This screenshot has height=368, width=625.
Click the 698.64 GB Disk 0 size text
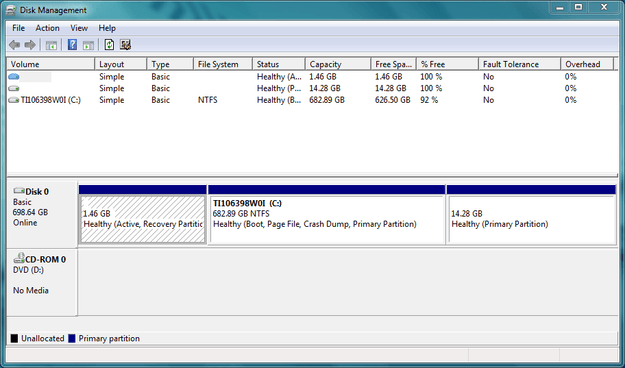point(30,212)
